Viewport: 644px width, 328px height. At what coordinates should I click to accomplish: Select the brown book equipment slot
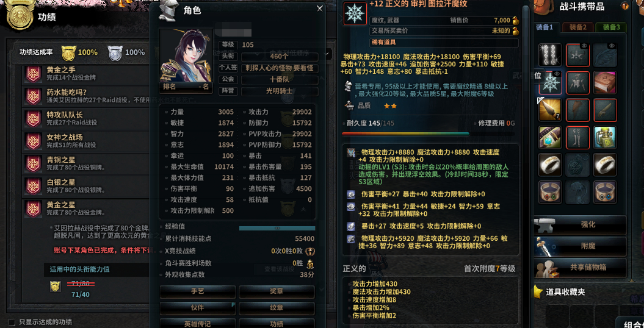(x=605, y=82)
